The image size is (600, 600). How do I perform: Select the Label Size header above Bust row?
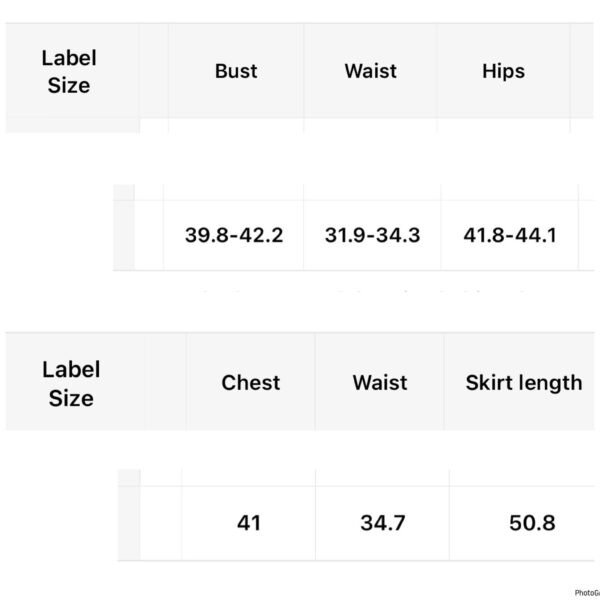[x=69, y=72]
